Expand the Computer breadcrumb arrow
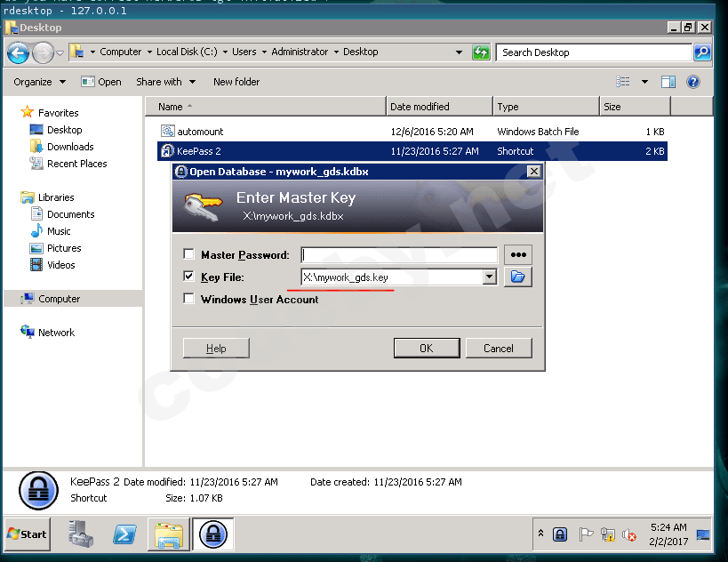The width and height of the screenshot is (728, 562). [149, 52]
